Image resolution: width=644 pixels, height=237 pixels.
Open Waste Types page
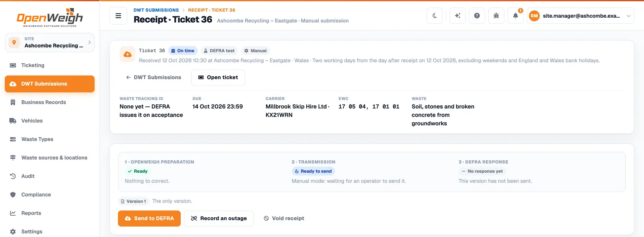pyautogui.click(x=50, y=139)
